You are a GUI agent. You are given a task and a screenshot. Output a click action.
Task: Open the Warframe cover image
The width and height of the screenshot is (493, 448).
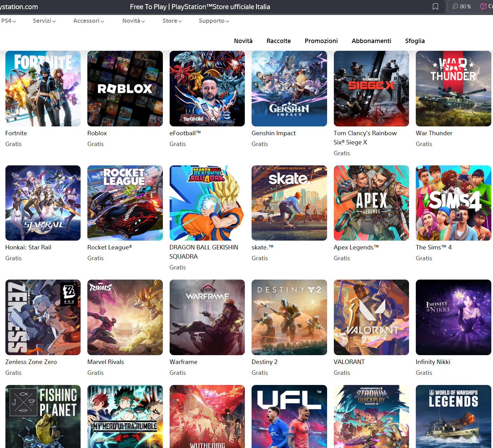207,317
